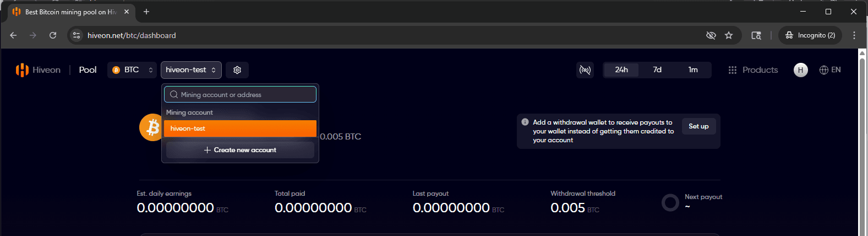Open a new browser tab
Image resolution: width=868 pixels, height=236 pixels.
pyautogui.click(x=146, y=12)
